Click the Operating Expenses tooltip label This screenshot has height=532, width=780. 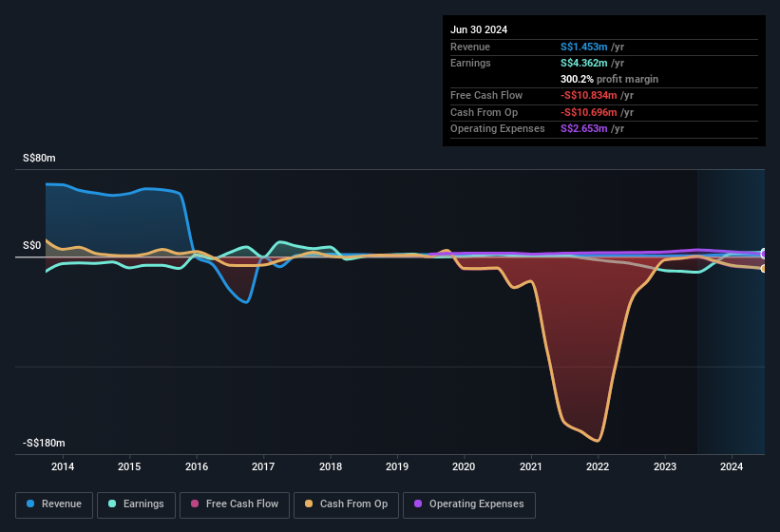[498, 129]
